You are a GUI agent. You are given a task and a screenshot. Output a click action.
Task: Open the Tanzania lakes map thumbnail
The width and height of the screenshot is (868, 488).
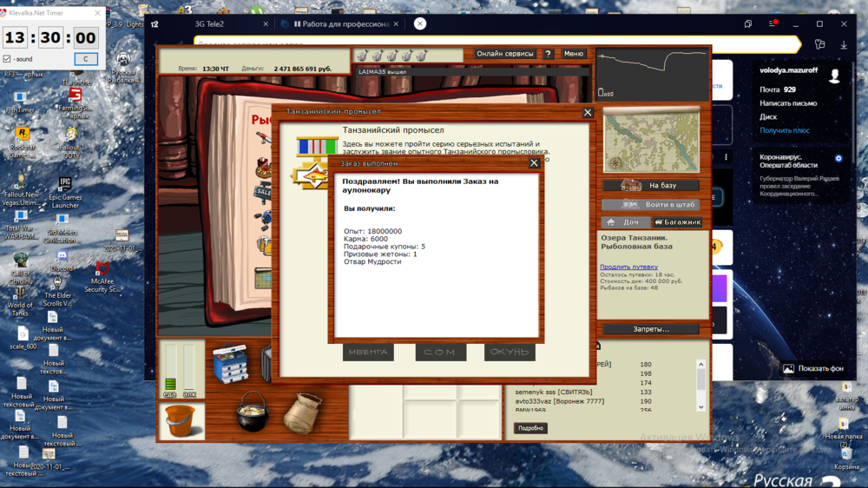click(x=651, y=141)
